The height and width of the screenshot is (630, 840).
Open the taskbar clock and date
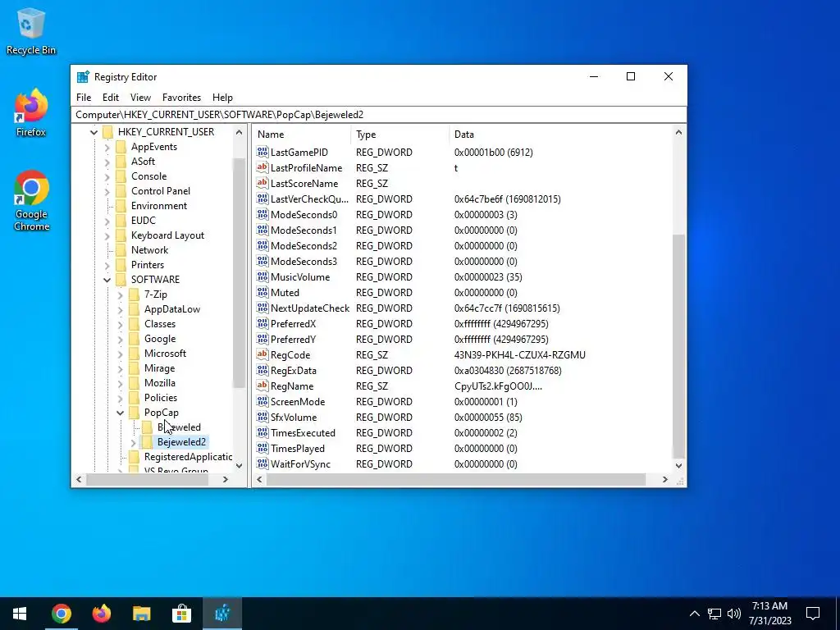point(769,614)
